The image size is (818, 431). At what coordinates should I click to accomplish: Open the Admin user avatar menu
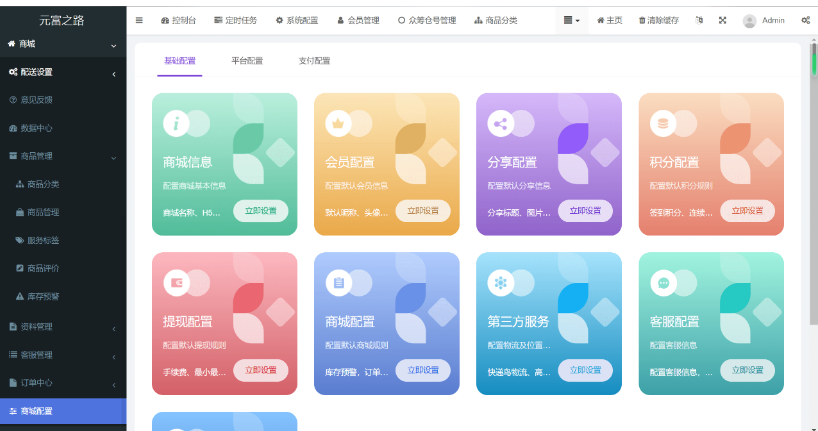pyautogui.click(x=764, y=20)
